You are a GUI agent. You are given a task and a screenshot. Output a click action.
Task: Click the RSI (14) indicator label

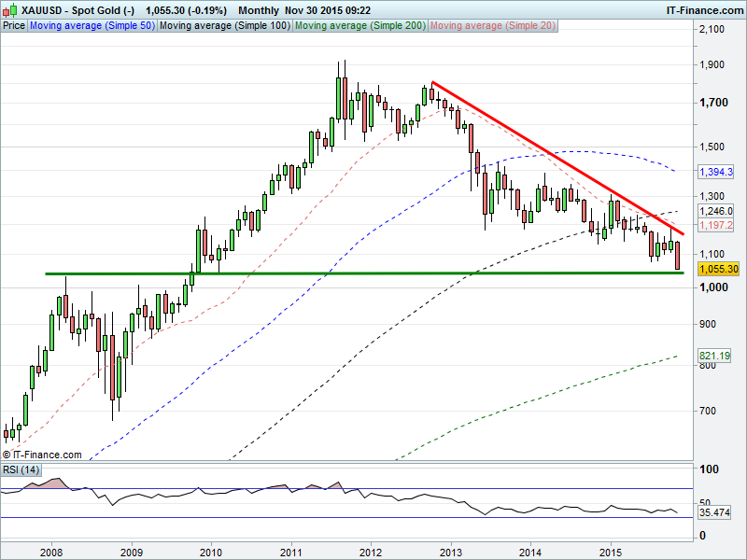coord(21,469)
